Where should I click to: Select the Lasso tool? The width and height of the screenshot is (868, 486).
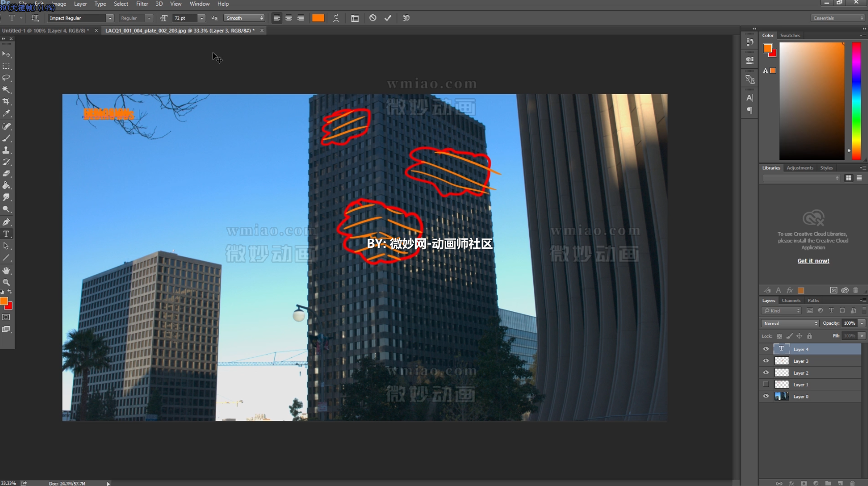(6, 78)
